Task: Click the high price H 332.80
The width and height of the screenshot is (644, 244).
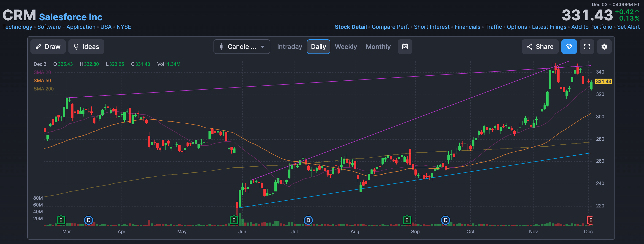Action: [x=89, y=64]
